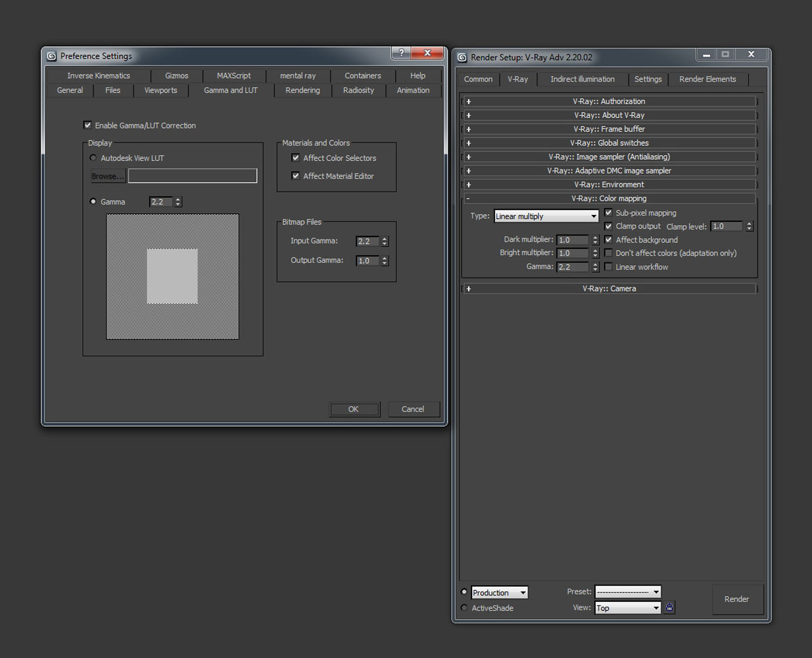Switch to the Indirect illumination tab
812x658 pixels.
pos(582,79)
